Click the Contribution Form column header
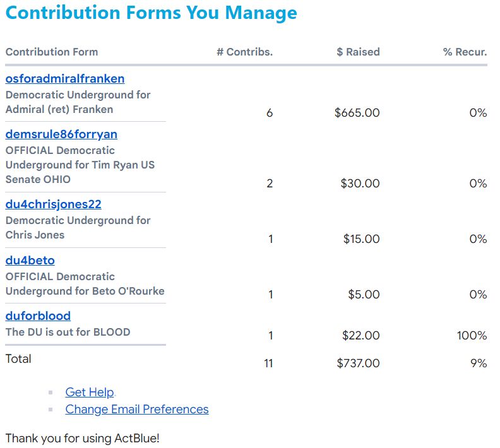This screenshot has height=448, width=500. tap(52, 52)
